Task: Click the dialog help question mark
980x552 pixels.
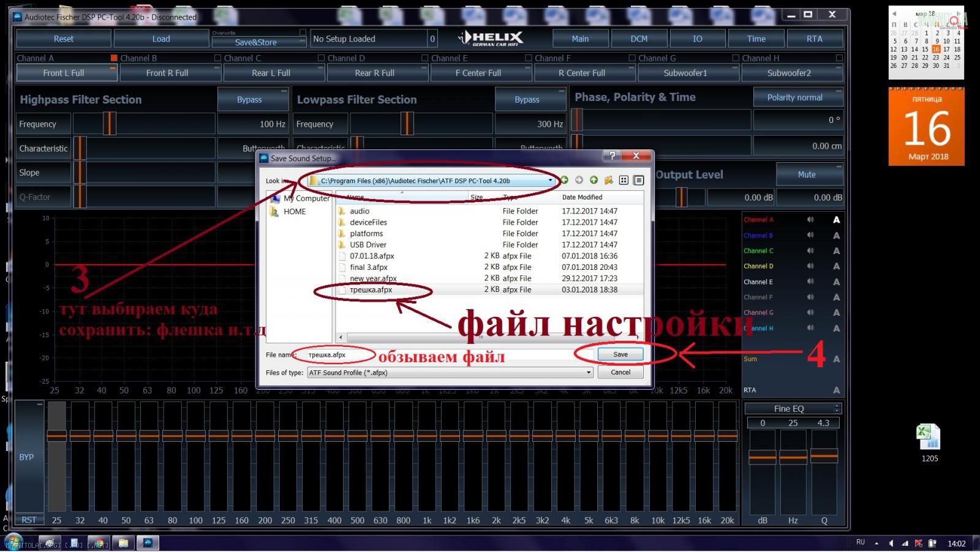Action: click(x=612, y=156)
